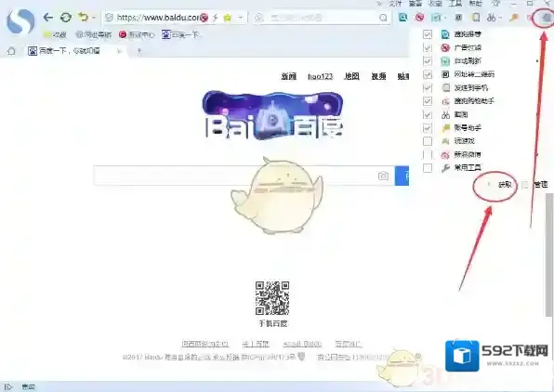Image resolution: width=554 pixels, height=392 pixels.
Task: Open Baidu's 地图 link
Action: (351, 76)
